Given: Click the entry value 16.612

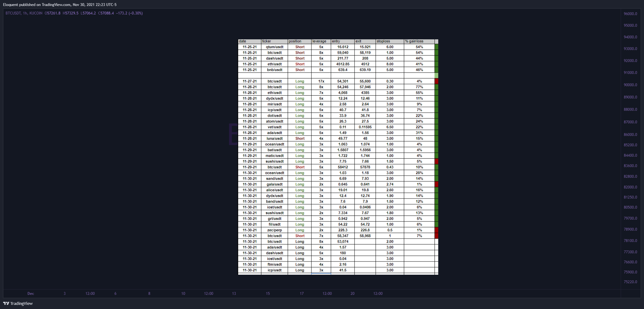Looking at the screenshot, I should (x=343, y=47).
